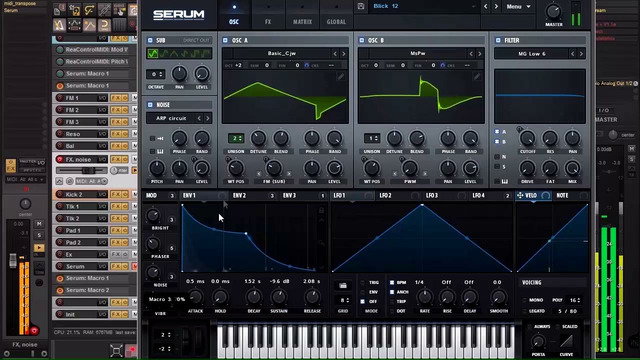640x360 pixels.
Task: Open the LFO shape folder icon
Action: 343,285
